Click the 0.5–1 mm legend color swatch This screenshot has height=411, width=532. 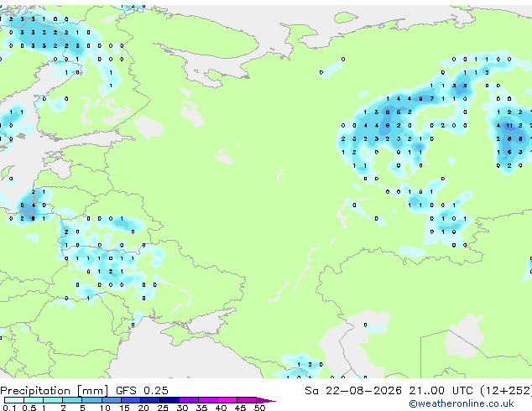(x=34, y=400)
